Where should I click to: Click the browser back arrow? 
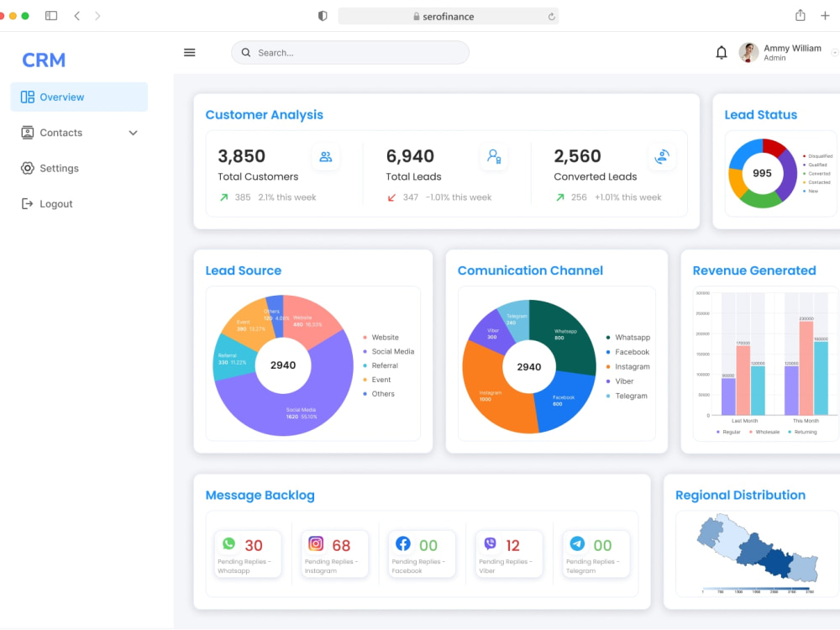coord(77,16)
